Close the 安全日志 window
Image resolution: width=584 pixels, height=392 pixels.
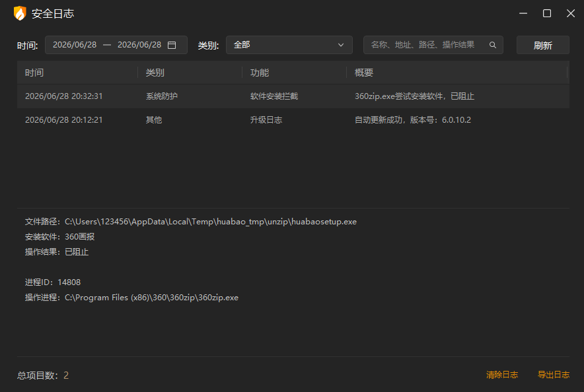point(571,13)
